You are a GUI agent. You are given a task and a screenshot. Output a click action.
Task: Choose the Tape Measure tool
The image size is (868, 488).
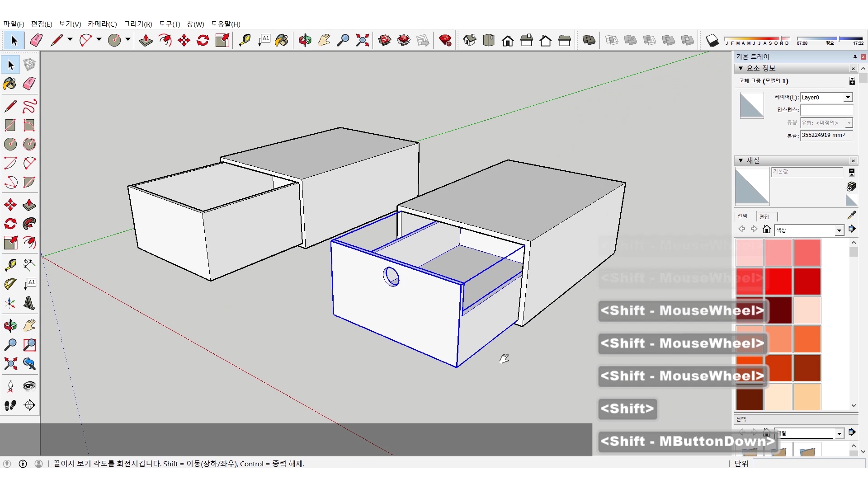[x=245, y=40]
